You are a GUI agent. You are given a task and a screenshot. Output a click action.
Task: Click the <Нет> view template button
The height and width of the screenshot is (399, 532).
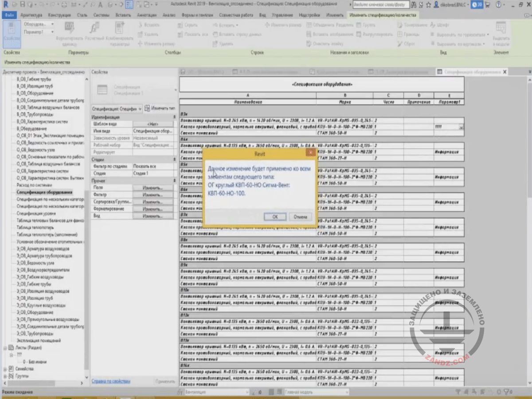point(153,124)
